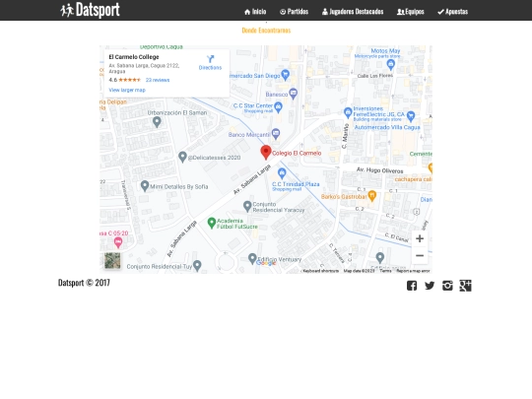Viewport: 532px width, 399px height.
Task: Open the Inicio menu item
Action: [x=255, y=12]
